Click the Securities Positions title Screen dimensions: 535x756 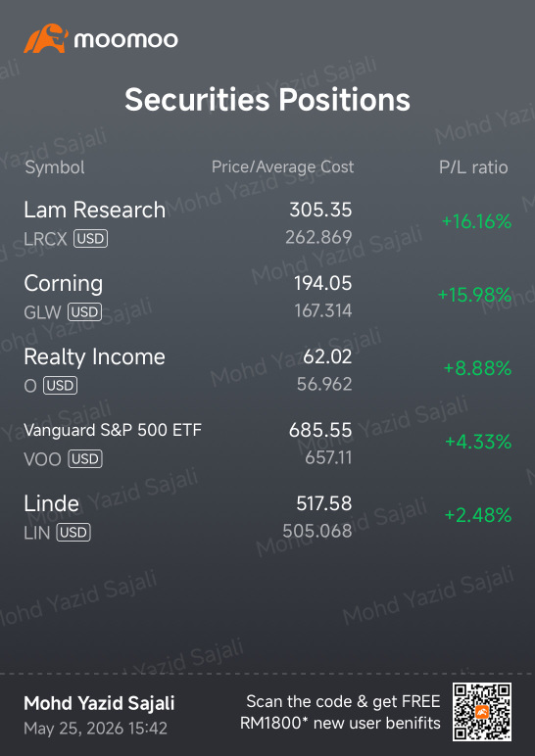[x=267, y=100]
